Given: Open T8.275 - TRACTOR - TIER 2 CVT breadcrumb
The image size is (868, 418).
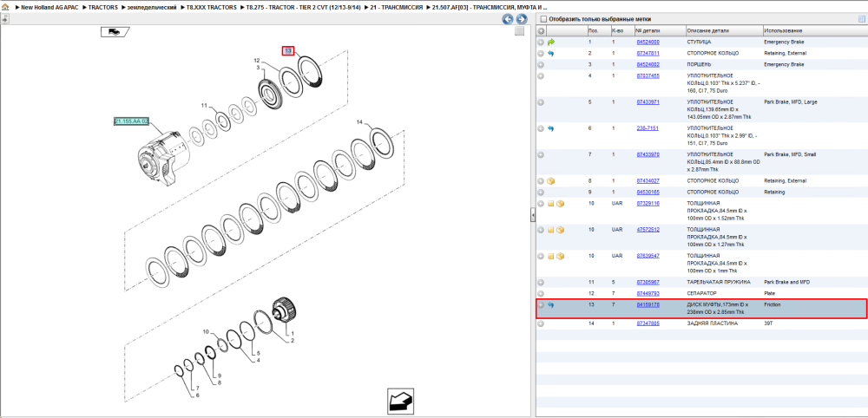Looking at the screenshot, I should 303,8.
